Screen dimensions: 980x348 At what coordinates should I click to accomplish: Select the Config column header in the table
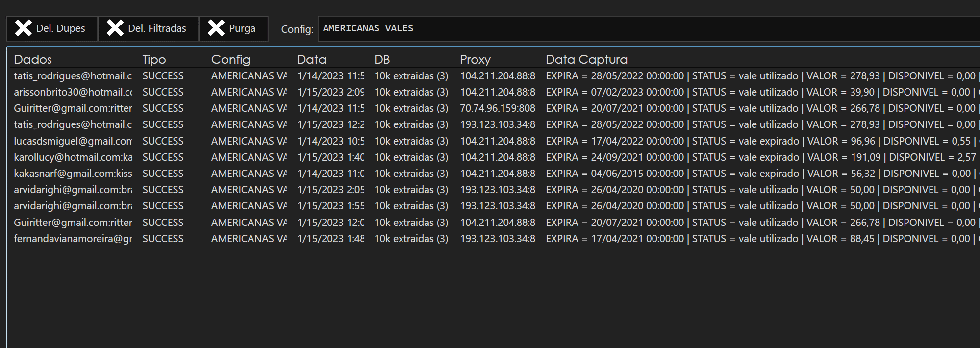230,59
